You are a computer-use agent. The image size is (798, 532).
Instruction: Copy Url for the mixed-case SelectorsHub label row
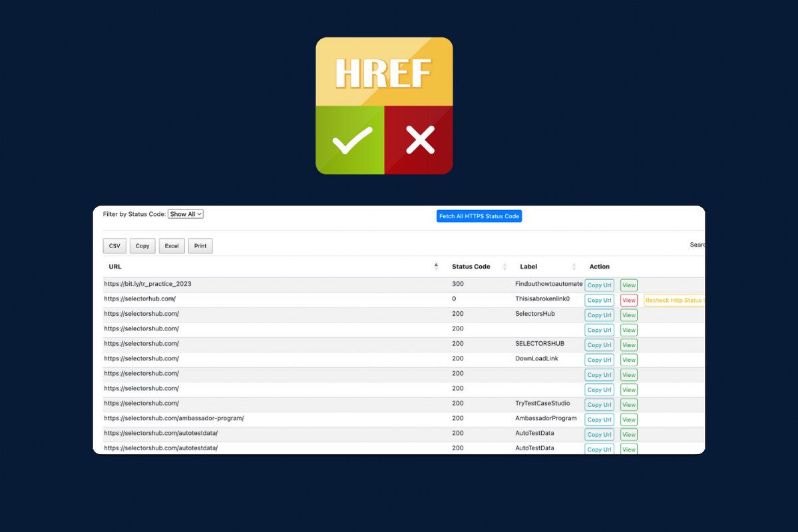599,315
